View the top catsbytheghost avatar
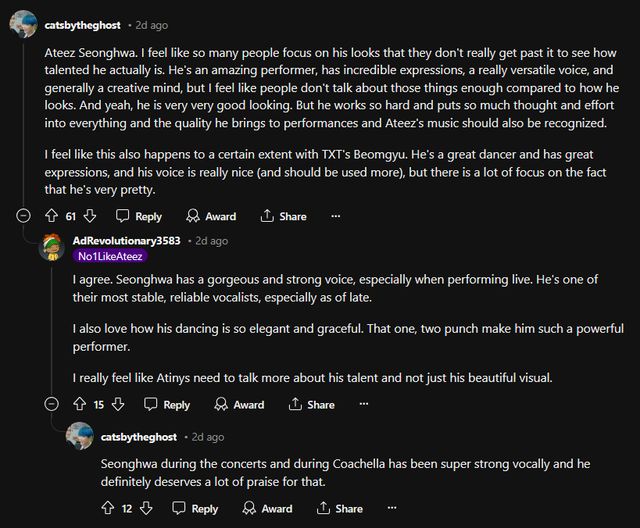 [24, 24]
